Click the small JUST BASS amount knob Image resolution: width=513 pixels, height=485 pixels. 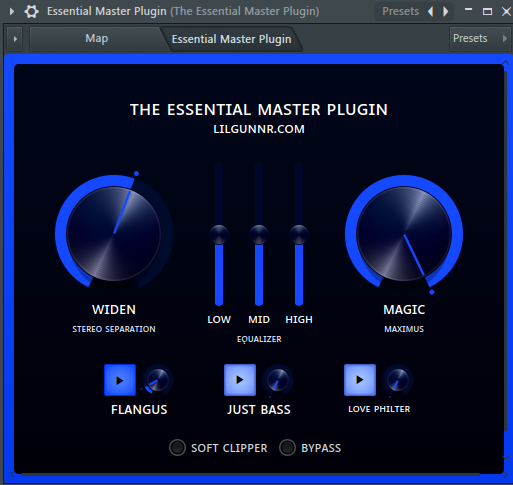pos(278,380)
